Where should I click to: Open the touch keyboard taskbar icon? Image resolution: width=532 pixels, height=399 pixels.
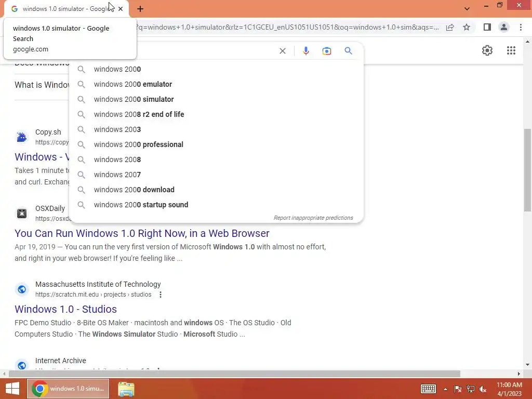click(x=428, y=389)
